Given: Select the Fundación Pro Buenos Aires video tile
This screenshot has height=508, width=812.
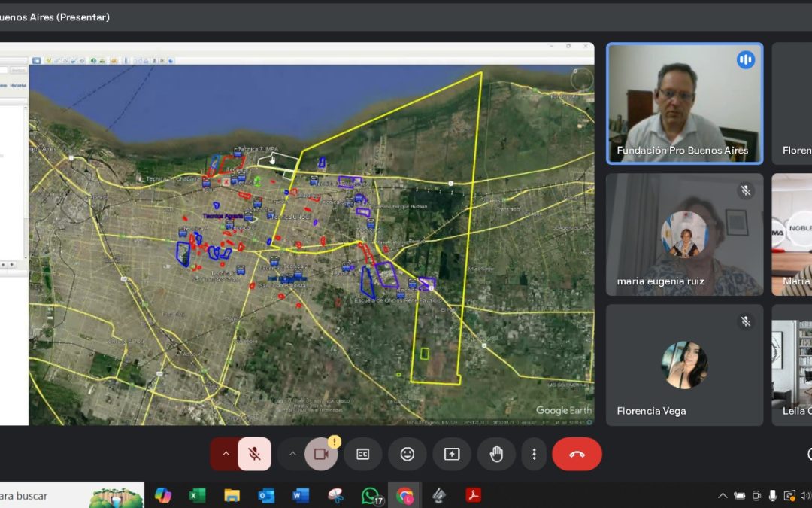Looking at the screenshot, I should pos(684,103).
